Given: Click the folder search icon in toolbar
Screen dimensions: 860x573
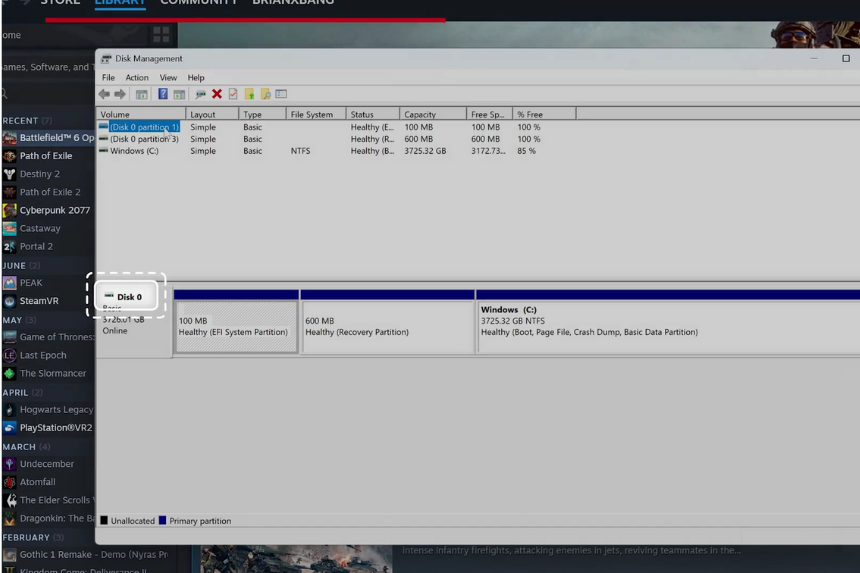Looking at the screenshot, I should coord(265,94).
